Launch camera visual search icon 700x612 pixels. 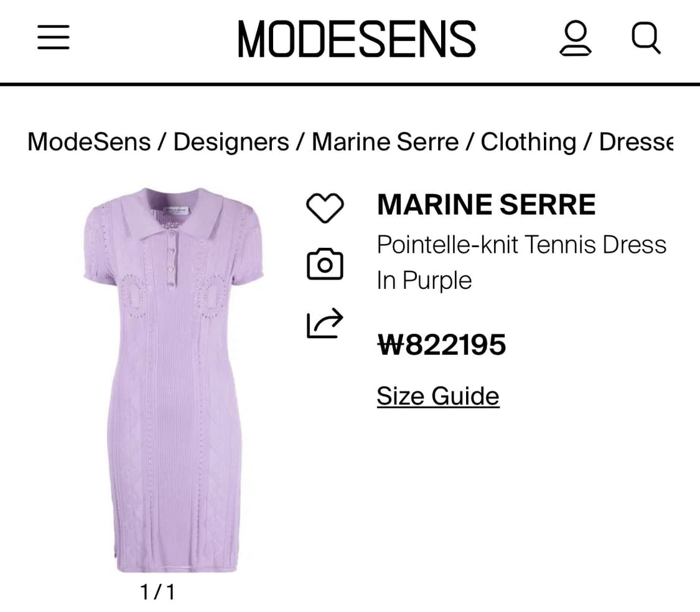point(325,264)
